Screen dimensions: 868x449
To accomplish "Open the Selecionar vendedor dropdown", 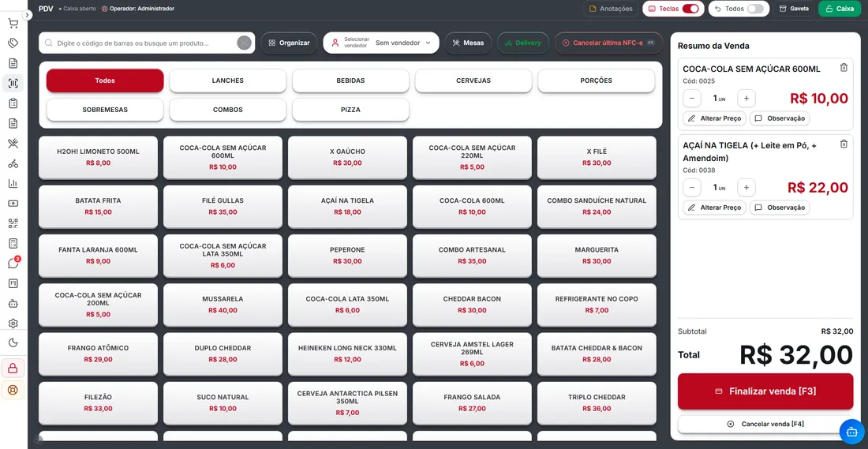I will (x=381, y=43).
